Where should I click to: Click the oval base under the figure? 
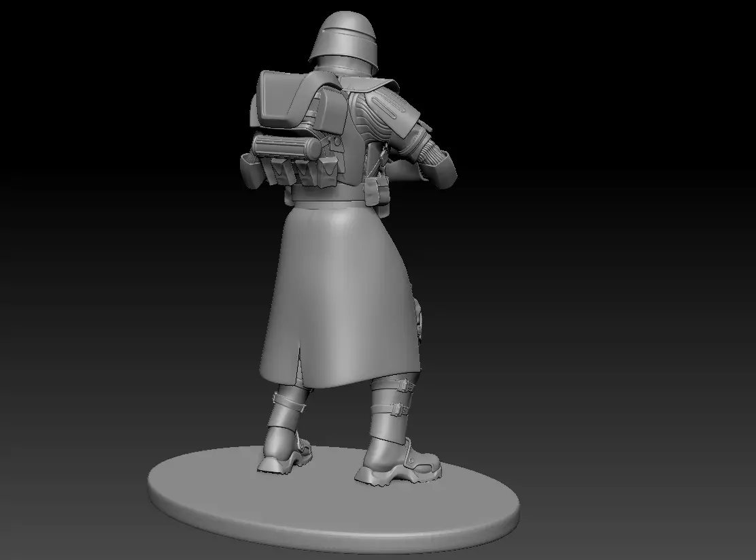[334, 499]
